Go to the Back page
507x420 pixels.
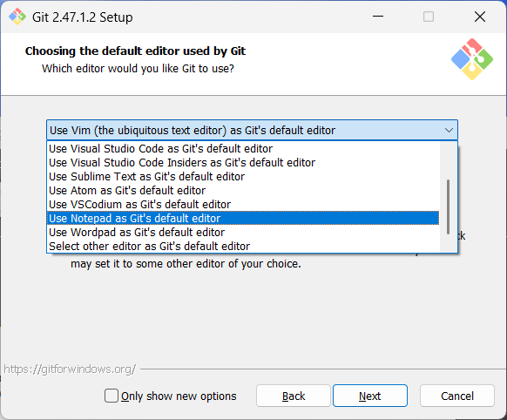coord(294,396)
